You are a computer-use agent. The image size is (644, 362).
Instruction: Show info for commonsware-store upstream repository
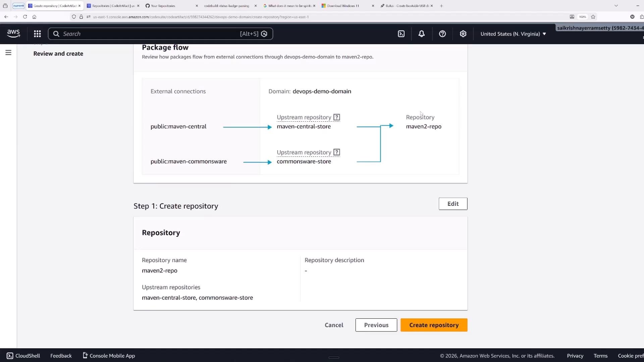[x=337, y=152]
